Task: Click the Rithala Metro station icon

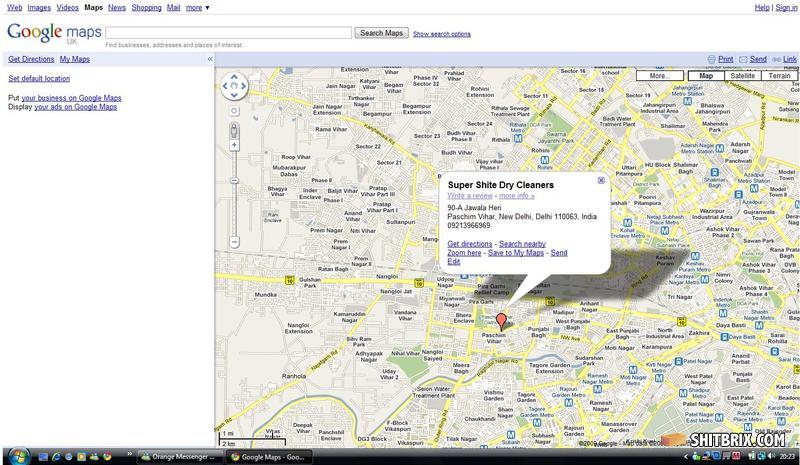Action: pos(518,138)
